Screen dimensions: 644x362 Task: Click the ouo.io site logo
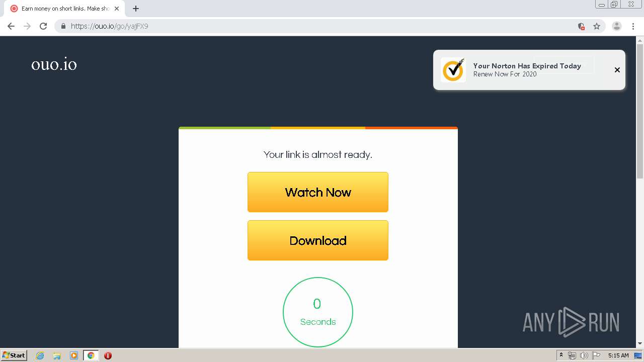(54, 64)
